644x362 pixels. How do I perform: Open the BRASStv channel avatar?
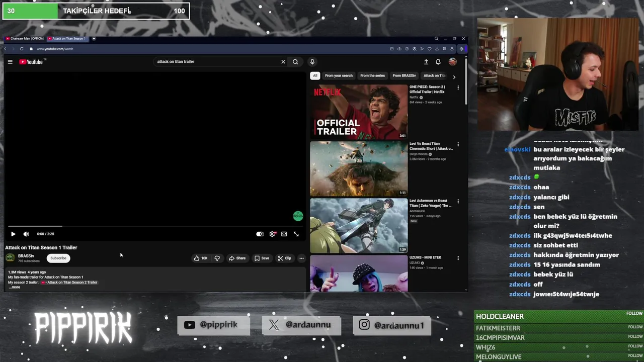pyautogui.click(x=10, y=258)
